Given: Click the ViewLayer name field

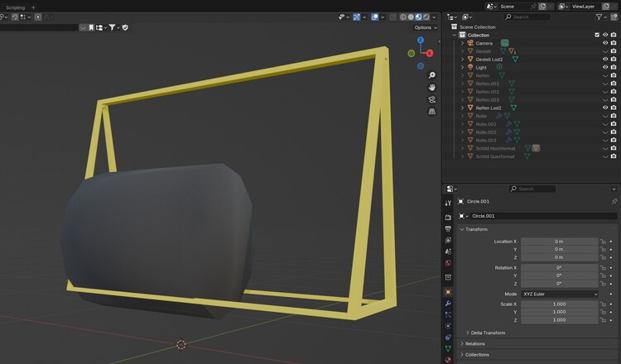Looking at the screenshot, I should (x=585, y=7).
